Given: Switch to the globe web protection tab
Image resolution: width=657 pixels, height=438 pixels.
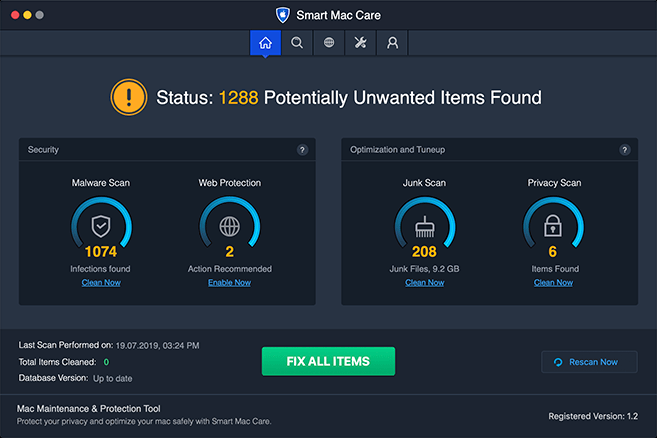Looking at the screenshot, I should 329,43.
